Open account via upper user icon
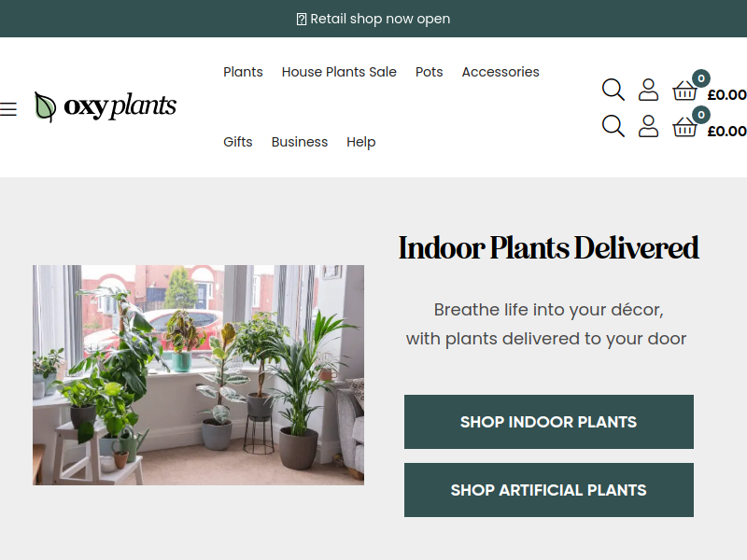 [x=648, y=90]
